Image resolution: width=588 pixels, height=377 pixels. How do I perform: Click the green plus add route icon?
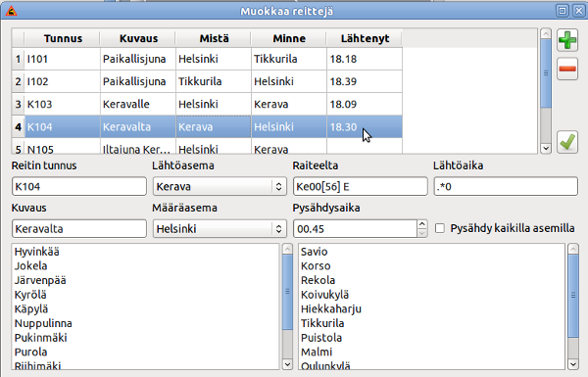point(567,40)
